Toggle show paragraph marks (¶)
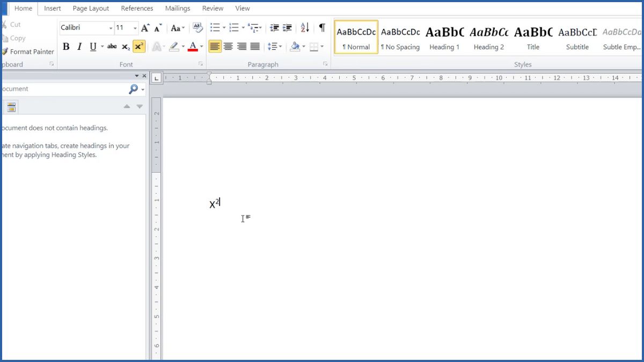This screenshot has height=362, width=644. click(x=321, y=28)
